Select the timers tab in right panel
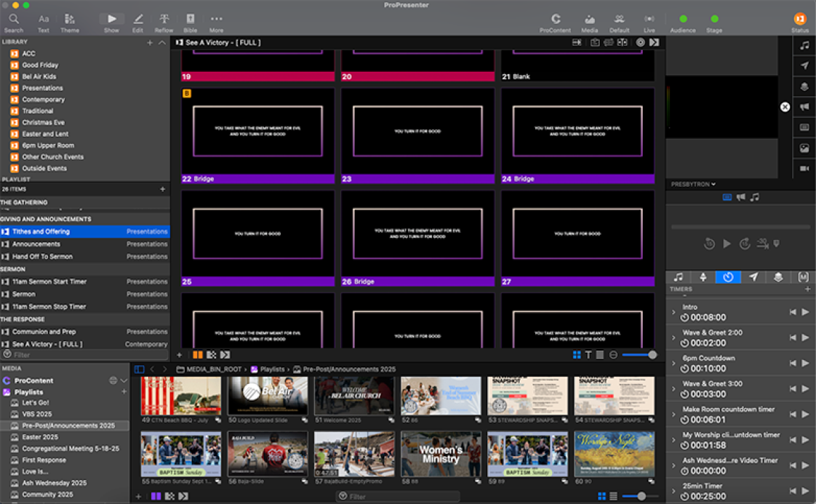 [x=728, y=277]
